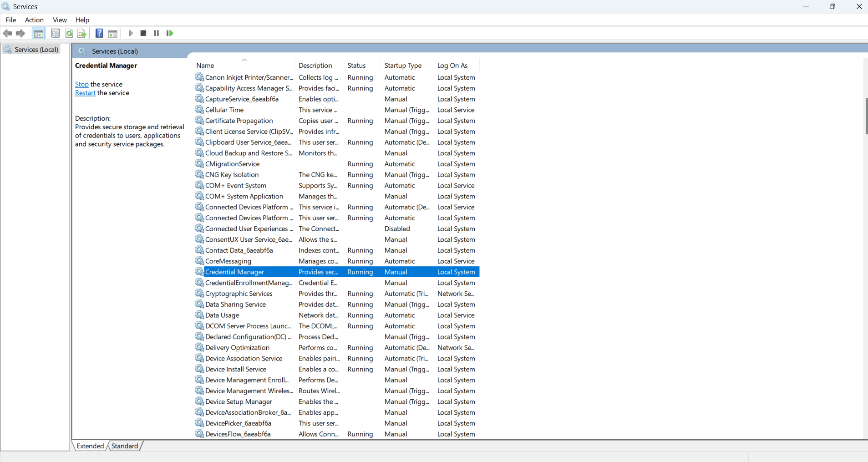Image resolution: width=868 pixels, height=462 pixels.
Task: Select the CredentialEnrollmentManager service
Action: [337, 283]
